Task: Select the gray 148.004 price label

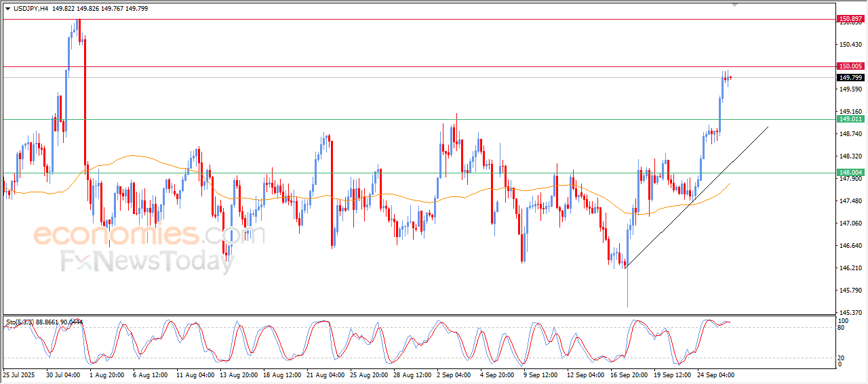Action: pyautogui.click(x=850, y=173)
